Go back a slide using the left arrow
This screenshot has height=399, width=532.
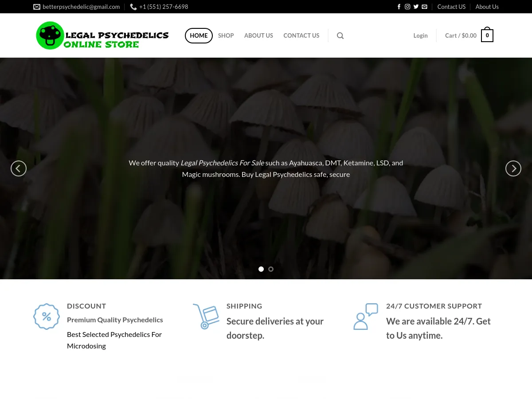(19, 168)
